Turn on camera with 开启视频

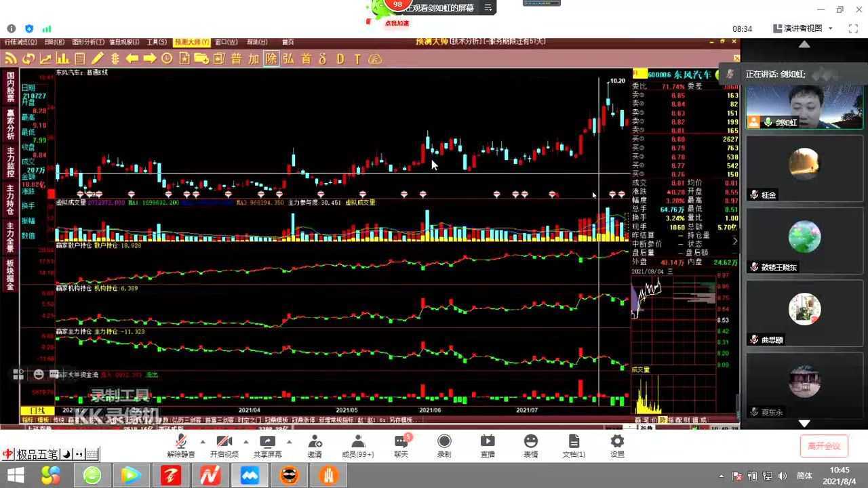[224, 447]
